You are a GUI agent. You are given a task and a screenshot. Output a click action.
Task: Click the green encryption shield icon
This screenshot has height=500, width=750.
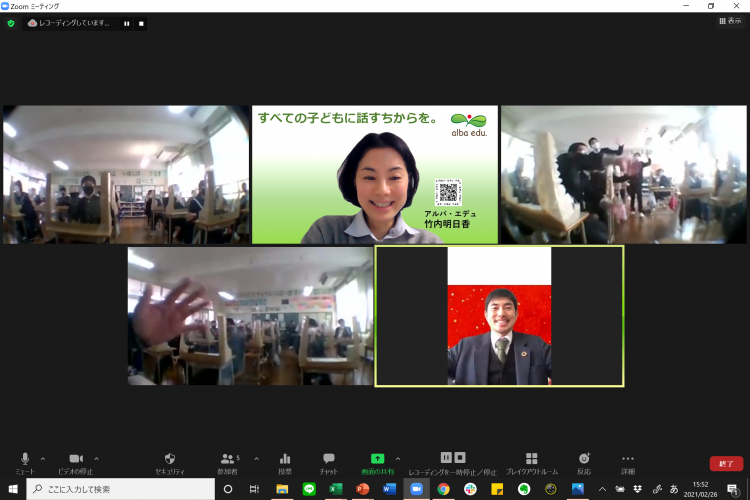tap(11, 23)
